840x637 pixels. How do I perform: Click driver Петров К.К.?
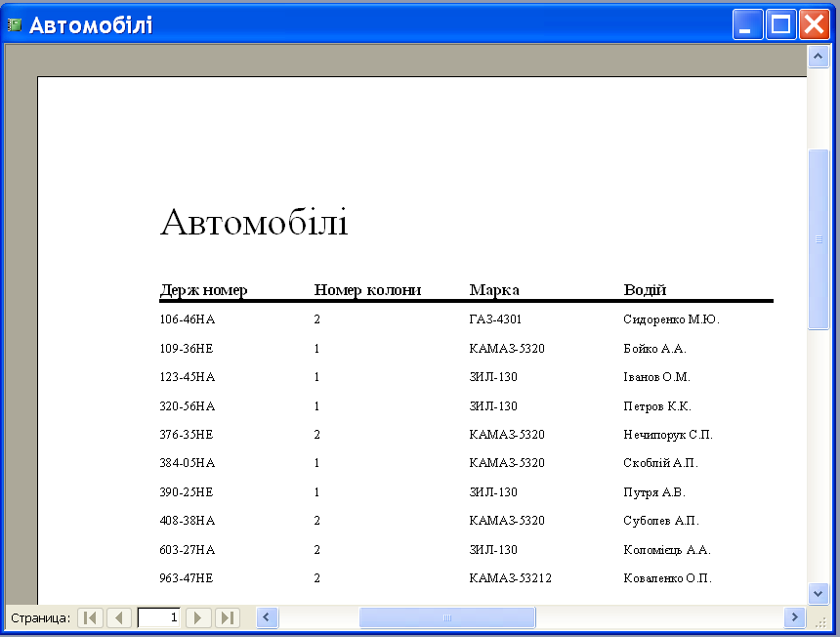(x=657, y=406)
